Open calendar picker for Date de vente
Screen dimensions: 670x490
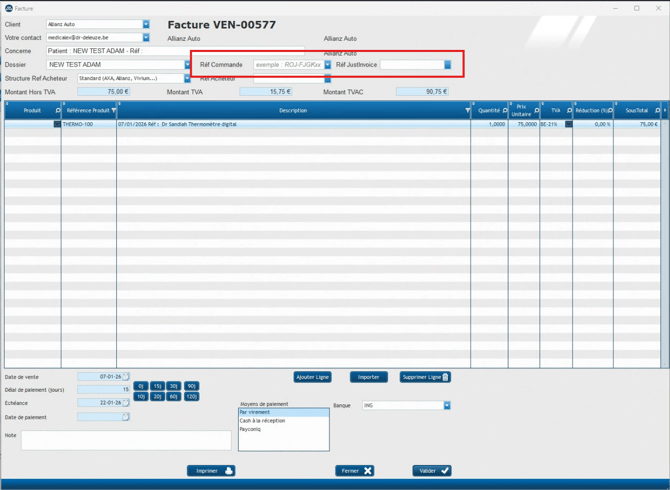126,377
